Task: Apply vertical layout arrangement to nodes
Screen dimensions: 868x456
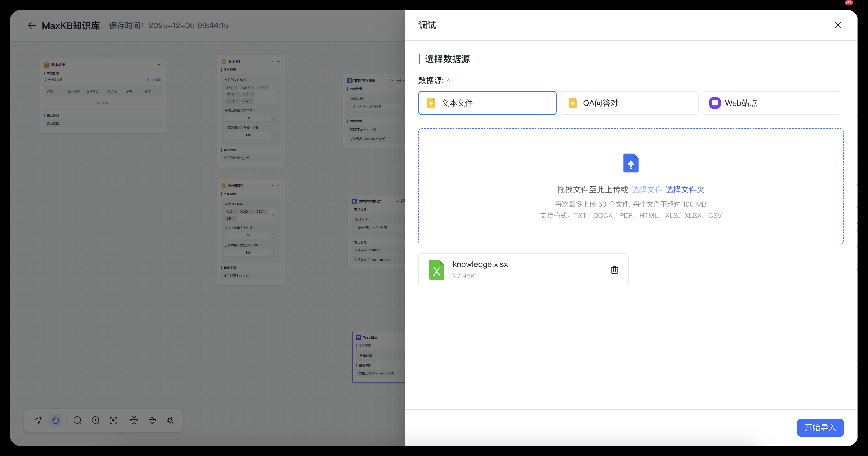Action: tap(152, 420)
